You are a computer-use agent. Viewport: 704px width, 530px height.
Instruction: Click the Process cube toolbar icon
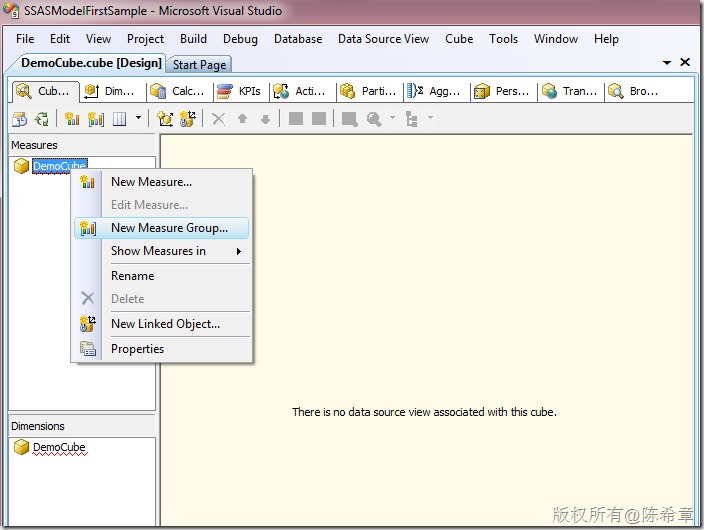click(19, 119)
